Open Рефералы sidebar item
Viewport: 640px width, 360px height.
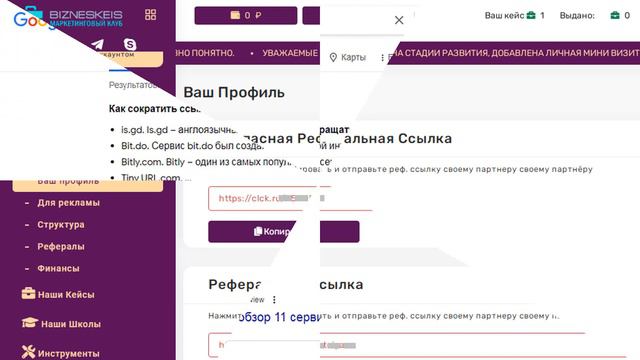(61, 247)
